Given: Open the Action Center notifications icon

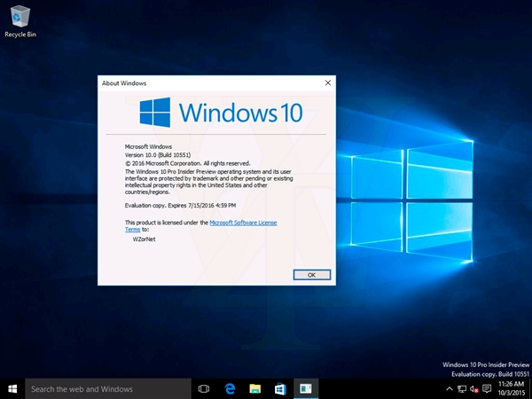Looking at the screenshot, I should [x=488, y=388].
